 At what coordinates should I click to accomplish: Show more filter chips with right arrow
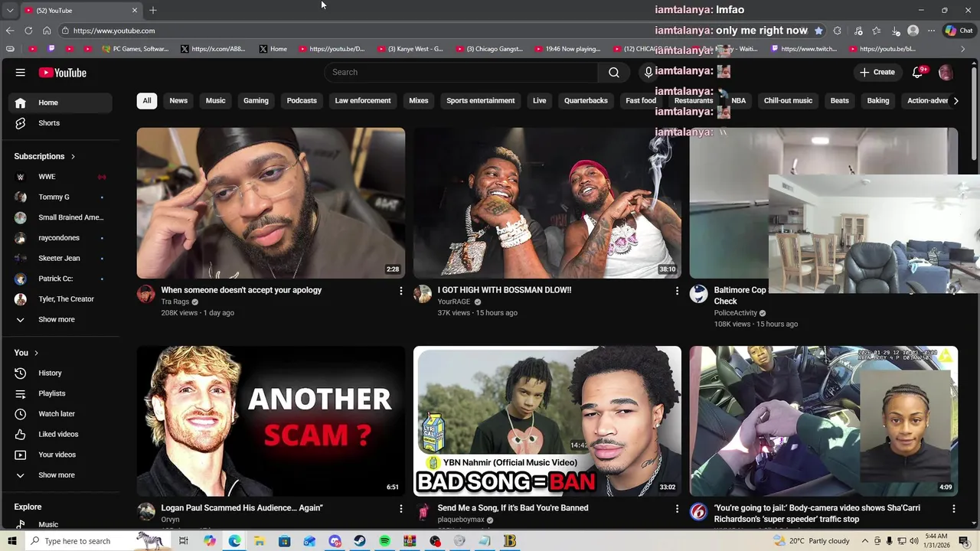(x=955, y=100)
